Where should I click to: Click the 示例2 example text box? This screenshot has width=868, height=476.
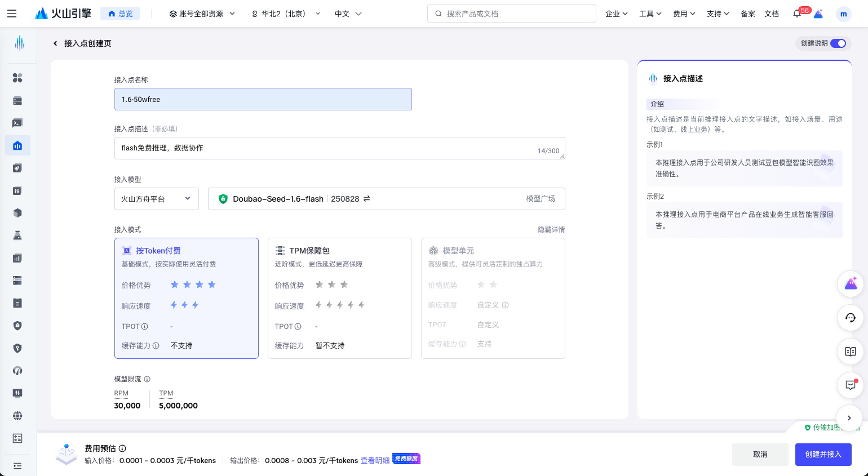(745, 220)
